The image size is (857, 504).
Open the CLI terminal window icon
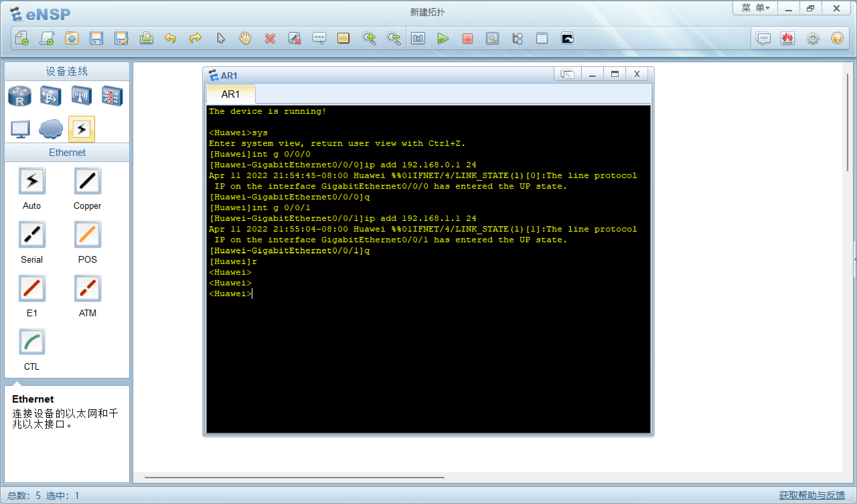(567, 38)
